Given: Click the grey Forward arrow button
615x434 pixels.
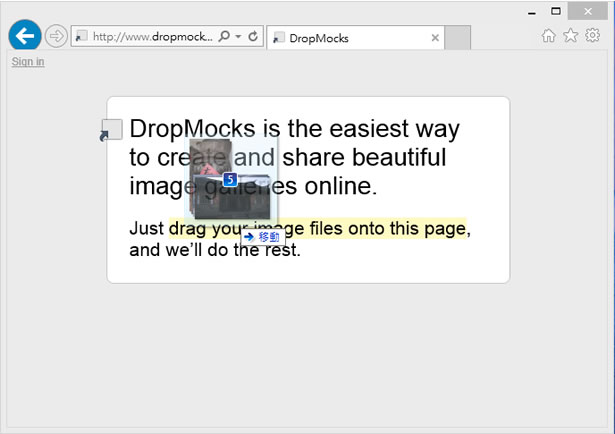Looking at the screenshot, I should [x=56, y=37].
